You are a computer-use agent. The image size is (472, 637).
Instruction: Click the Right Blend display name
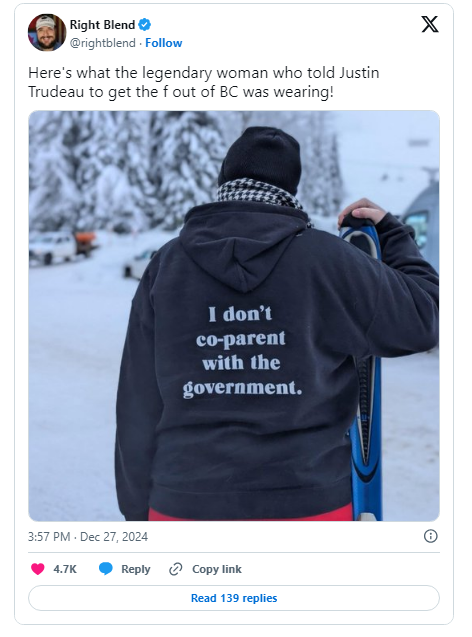click(102, 25)
